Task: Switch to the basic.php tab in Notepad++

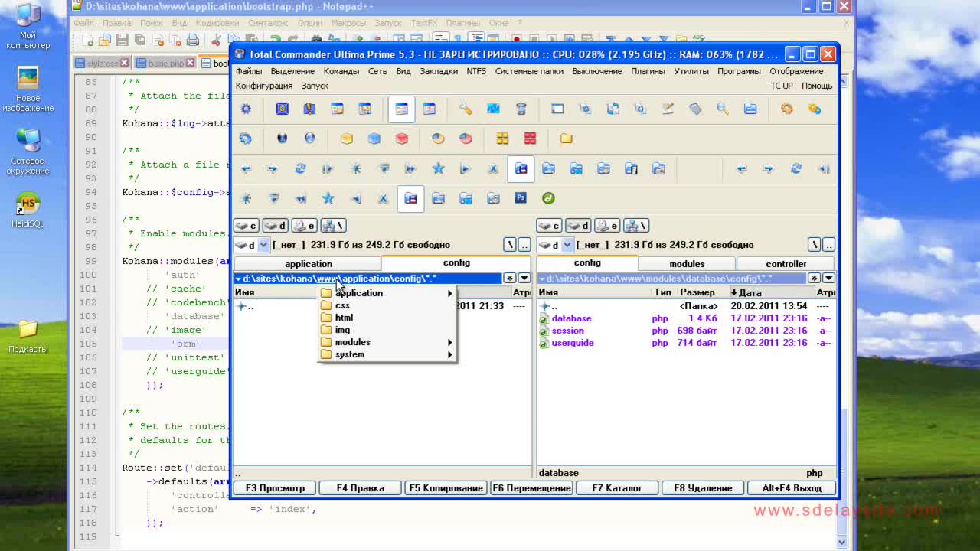Action: coord(165,64)
